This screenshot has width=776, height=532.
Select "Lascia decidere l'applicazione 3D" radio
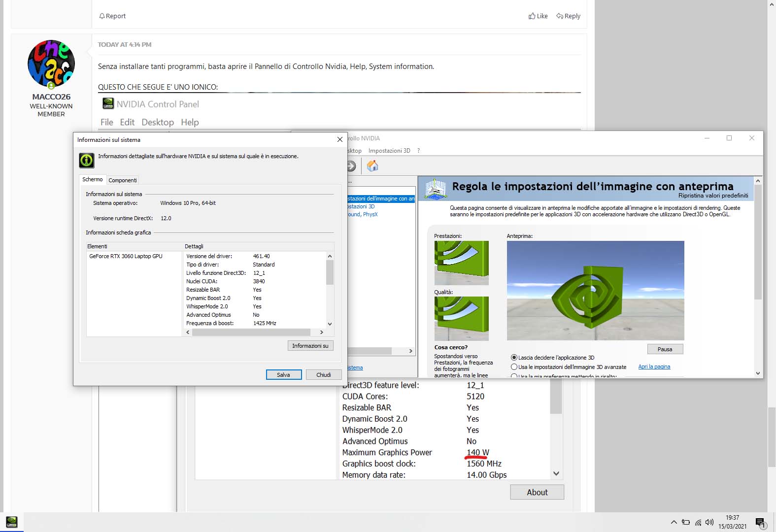click(x=514, y=358)
